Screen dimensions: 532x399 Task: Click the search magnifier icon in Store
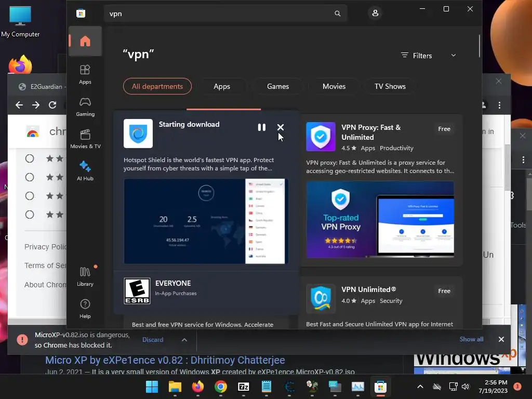point(337,14)
